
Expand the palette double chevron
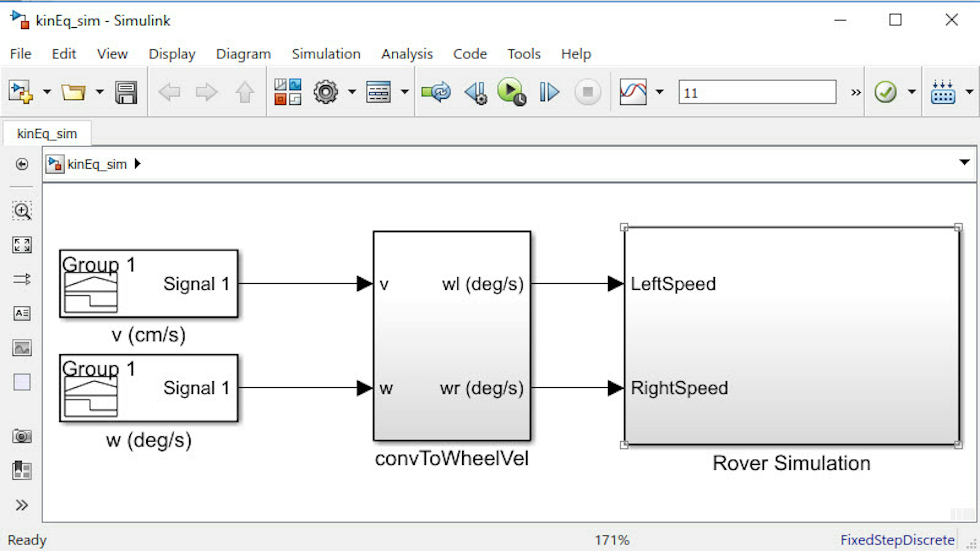pyautogui.click(x=22, y=505)
